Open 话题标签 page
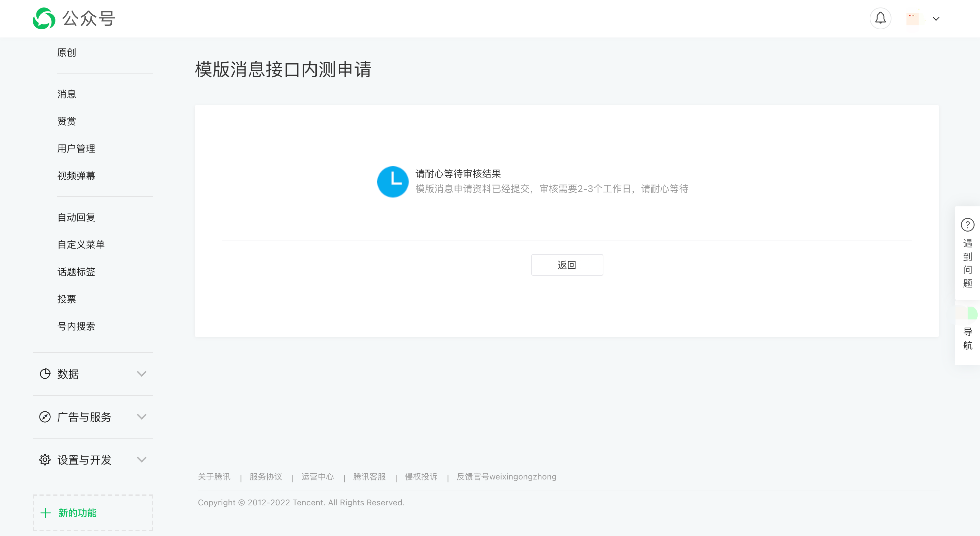980x536 pixels. click(76, 272)
